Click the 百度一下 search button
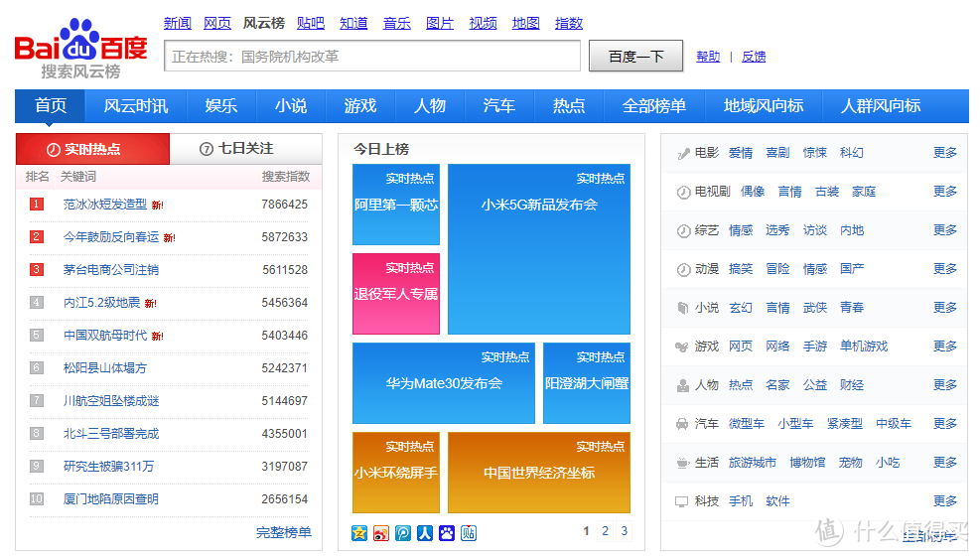 [x=635, y=57]
